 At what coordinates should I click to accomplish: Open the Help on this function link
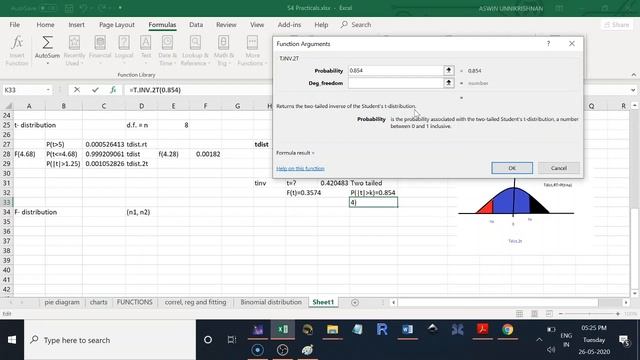click(300, 169)
